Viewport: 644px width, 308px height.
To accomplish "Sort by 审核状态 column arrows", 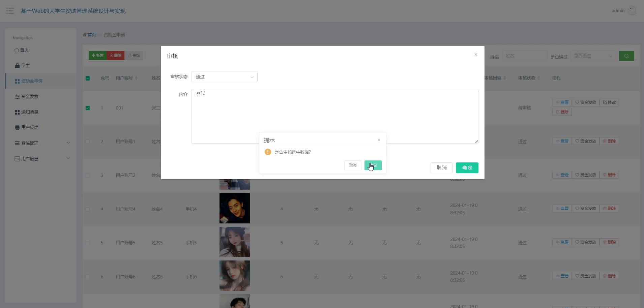I will [x=539, y=78].
